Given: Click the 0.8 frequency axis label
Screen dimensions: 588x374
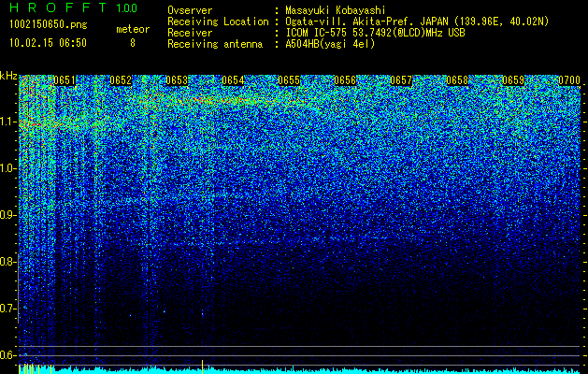Looking at the screenshot, I should [x=8, y=262].
